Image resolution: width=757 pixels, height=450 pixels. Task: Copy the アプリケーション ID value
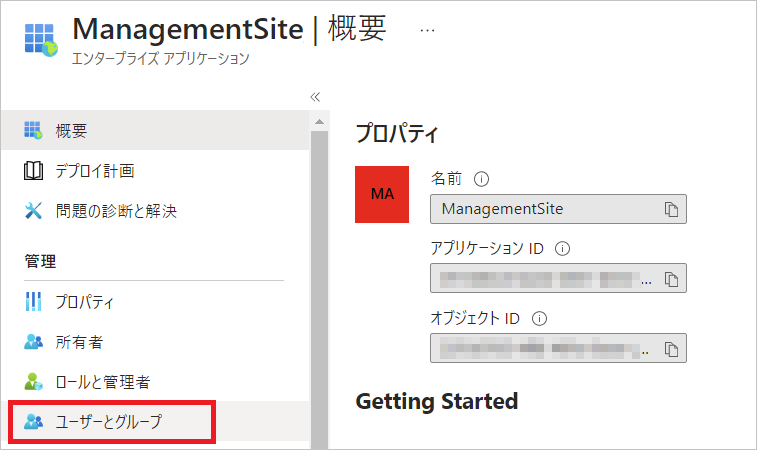[671, 279]
